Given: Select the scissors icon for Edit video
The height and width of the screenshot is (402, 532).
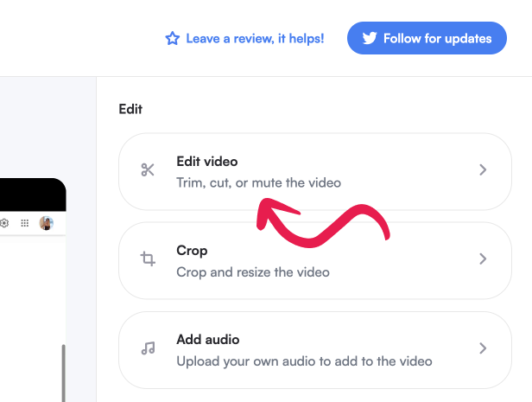Looking at the screenshot, I should 148,170.
